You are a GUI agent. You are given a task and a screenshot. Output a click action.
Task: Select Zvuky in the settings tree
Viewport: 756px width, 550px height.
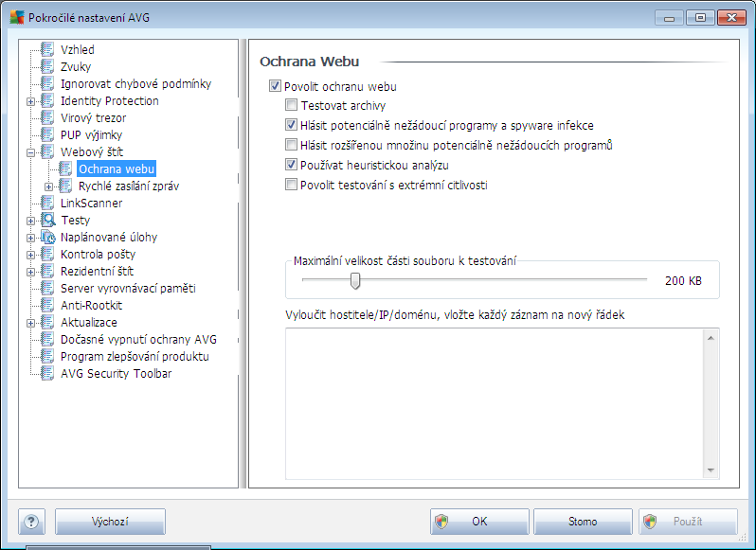click(76, 66)
